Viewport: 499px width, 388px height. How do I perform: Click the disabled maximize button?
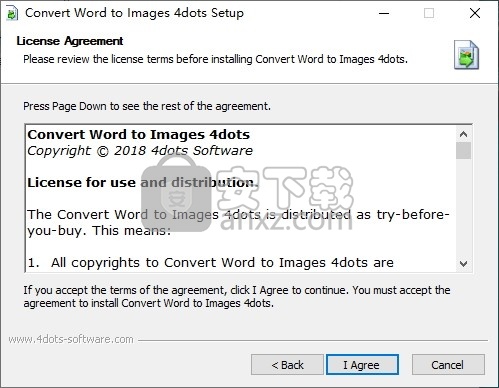pyautogui.click(x=429, y=14)
